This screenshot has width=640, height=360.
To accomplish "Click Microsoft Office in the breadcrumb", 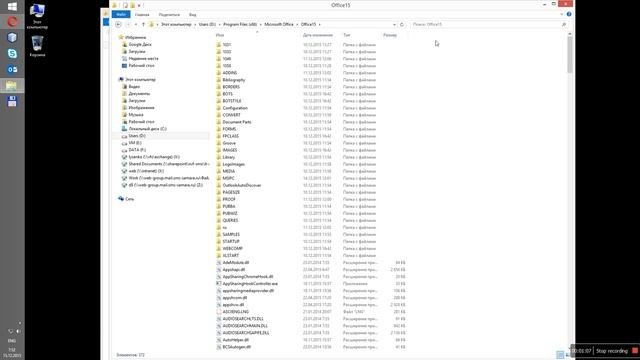I will pyautogui.click(x=279, y=24).
